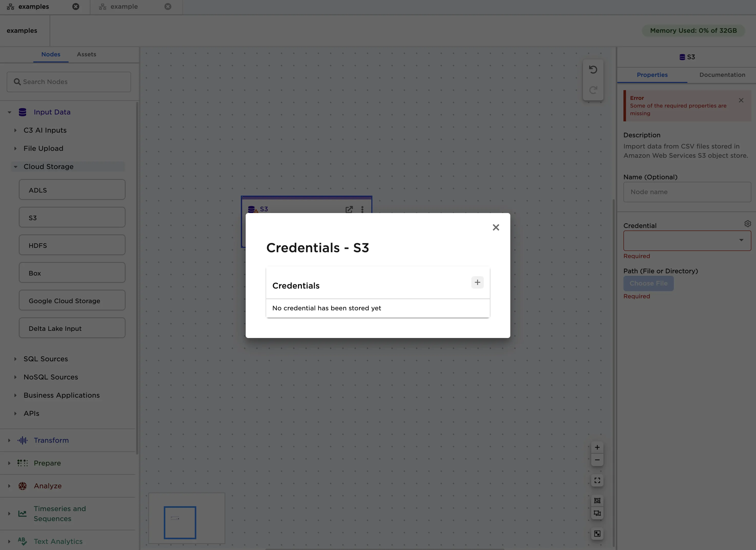This screenshot has width=756, height=550.
Task: Click the plus icon to add credential
Action: point(477,282)
